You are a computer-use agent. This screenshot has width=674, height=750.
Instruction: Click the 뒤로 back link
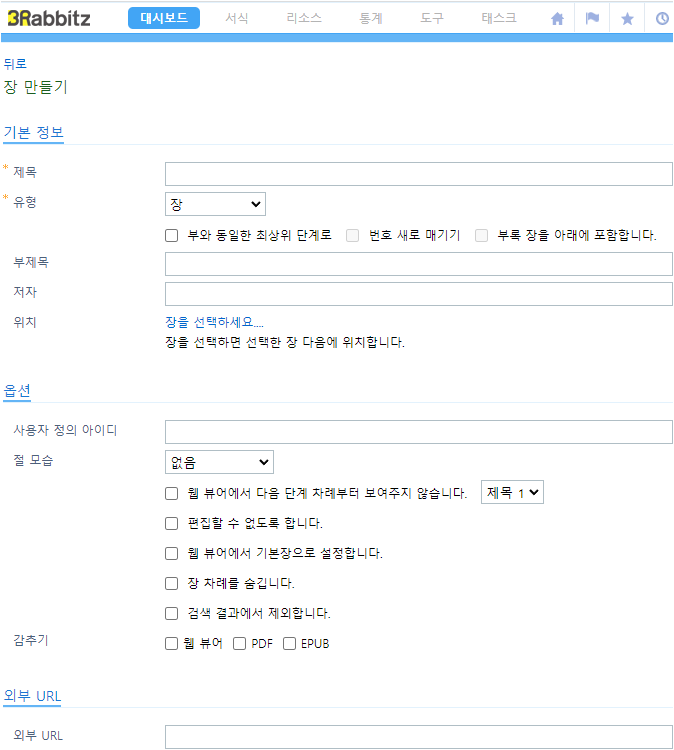15,64
